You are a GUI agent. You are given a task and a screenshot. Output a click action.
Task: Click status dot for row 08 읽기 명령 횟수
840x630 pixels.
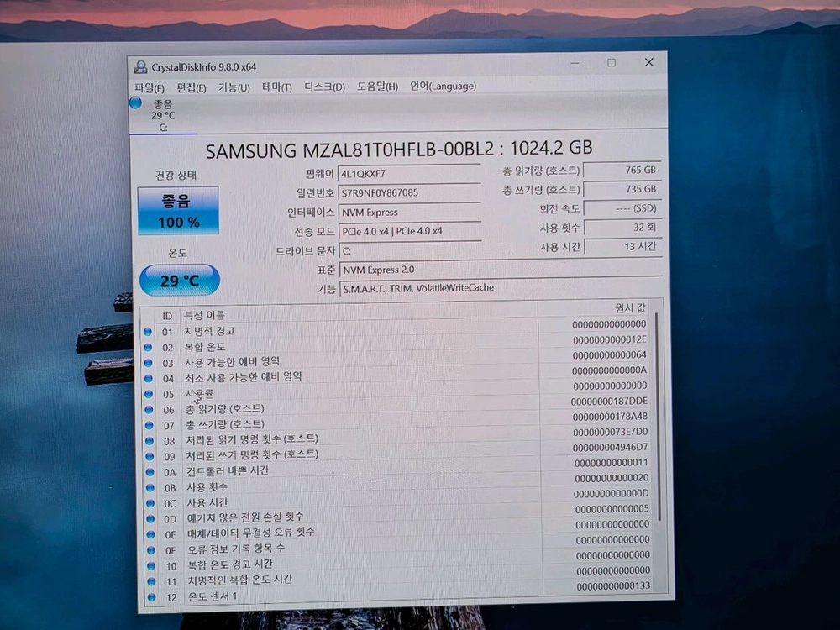tap(150, 441)
